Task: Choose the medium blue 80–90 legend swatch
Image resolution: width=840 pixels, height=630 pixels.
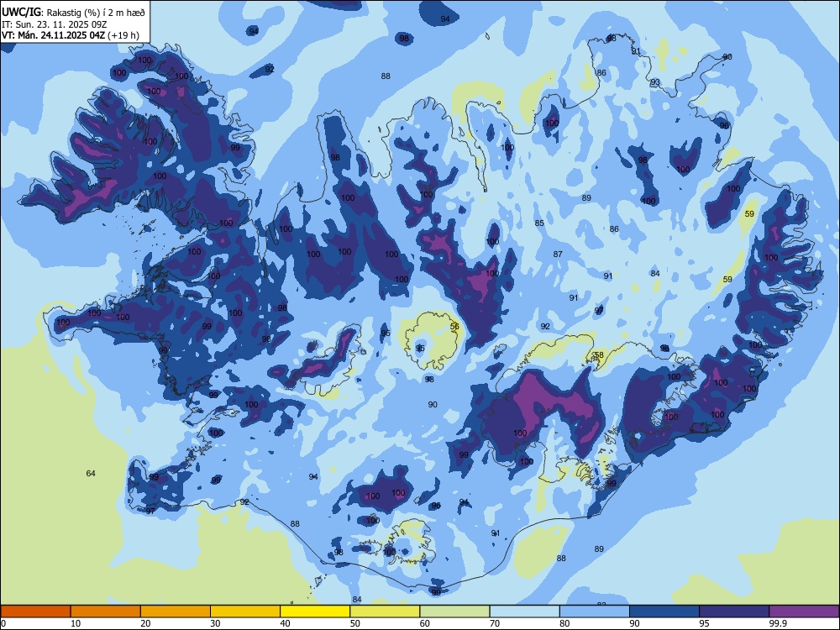Action: [595, 612]
